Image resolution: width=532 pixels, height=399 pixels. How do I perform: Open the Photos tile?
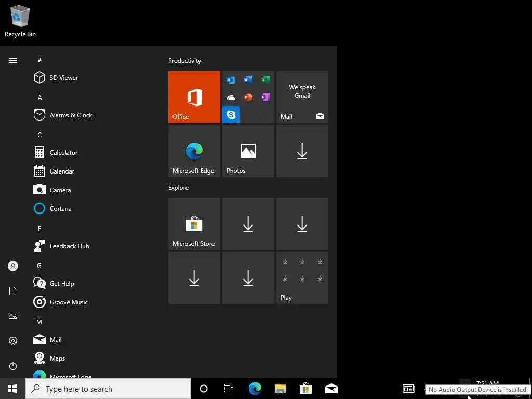(248, 151)
